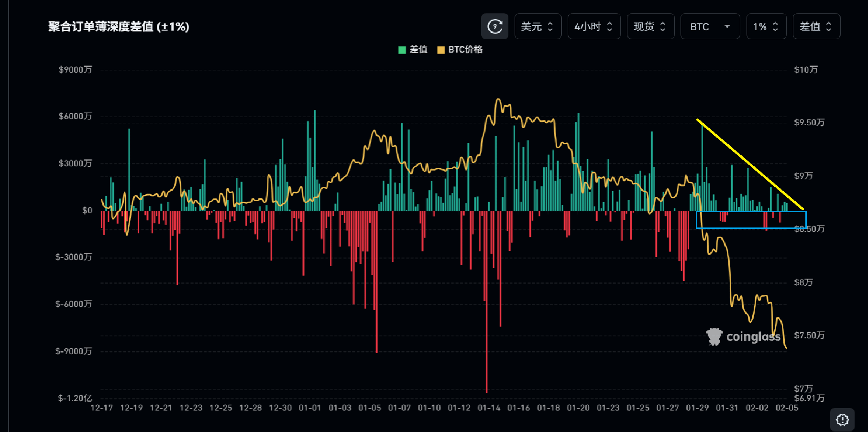Click the $8万 price axis label
Viewport: 868px width, 432px height.
803,282
